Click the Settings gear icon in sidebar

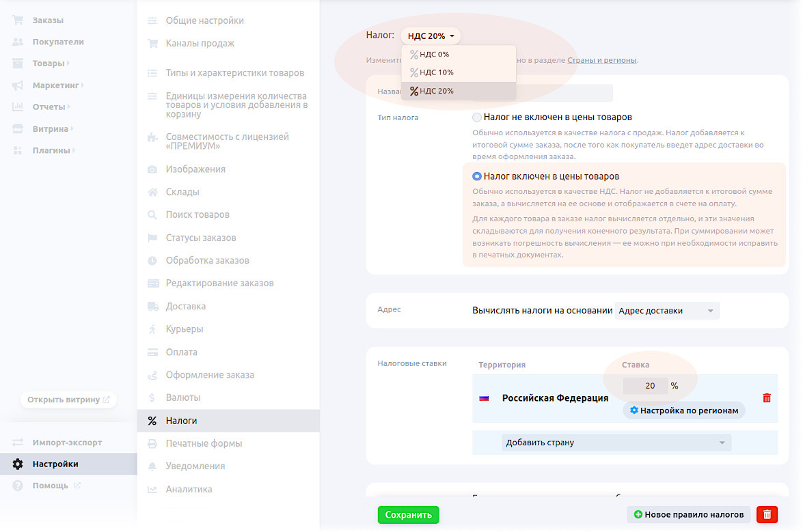point(18,464)
